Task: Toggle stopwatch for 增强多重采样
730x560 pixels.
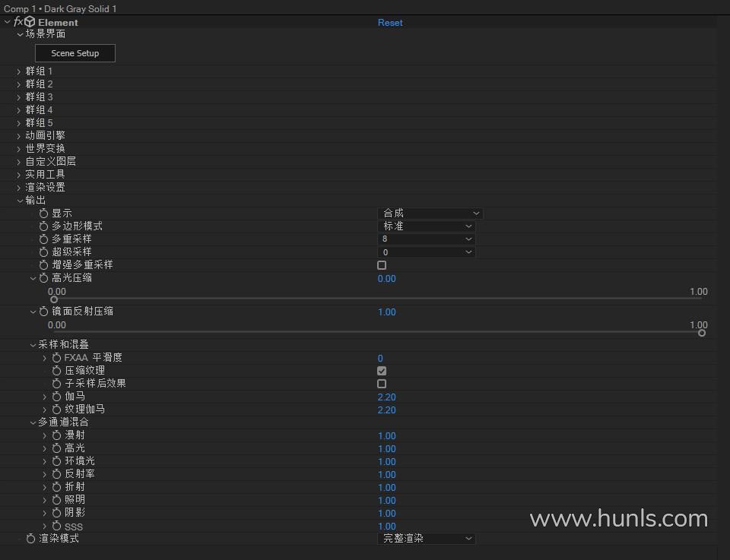Action: 44,265
